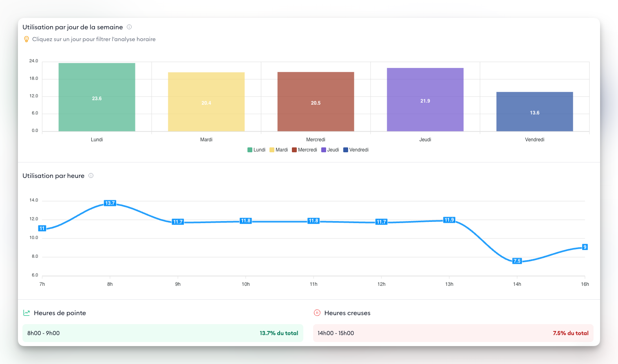Click the 'Utilisation par jour de la semaine' title

[73, 27]
